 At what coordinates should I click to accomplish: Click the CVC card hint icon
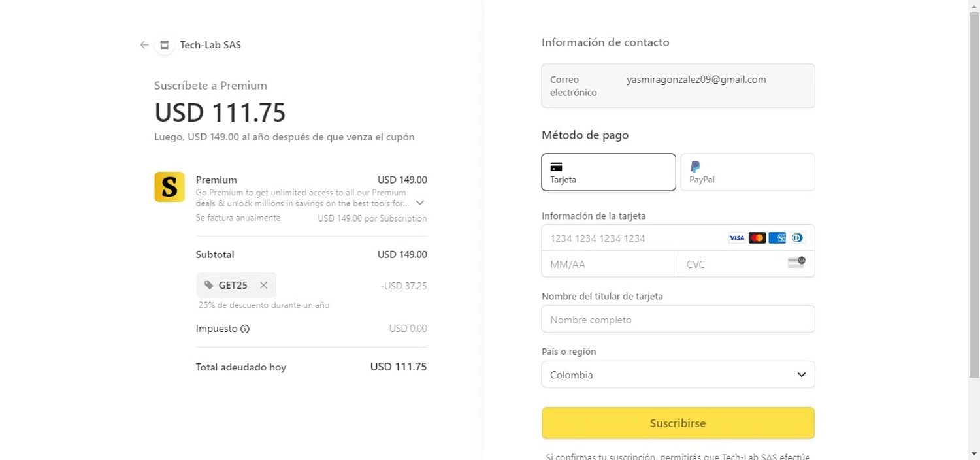[x=796, y=263]
